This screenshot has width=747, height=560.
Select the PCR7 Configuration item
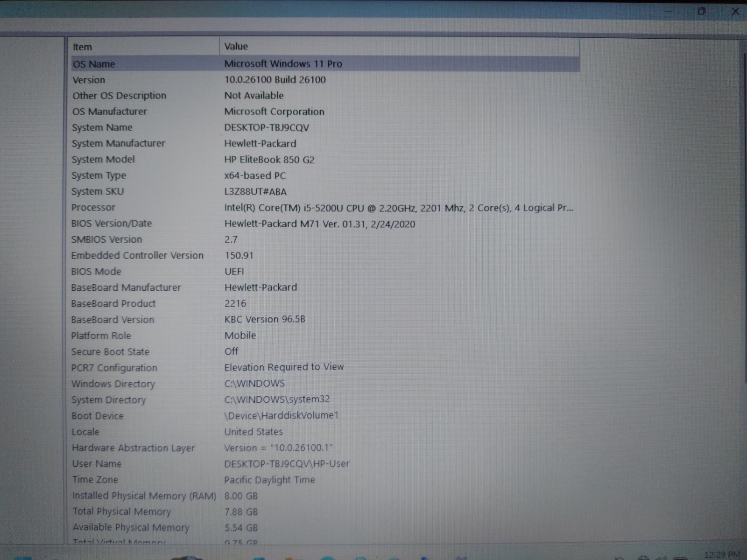tap(114, 368)
